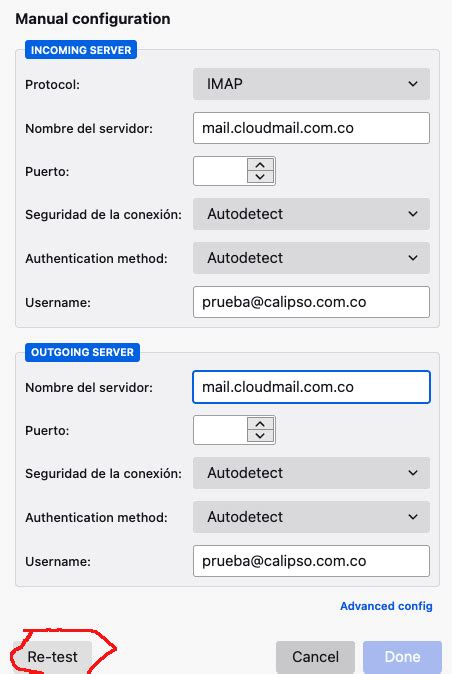Expand incoming Seguridad de la conexión dropdown
Screen dimensions: 452x674
coord(311,214)
